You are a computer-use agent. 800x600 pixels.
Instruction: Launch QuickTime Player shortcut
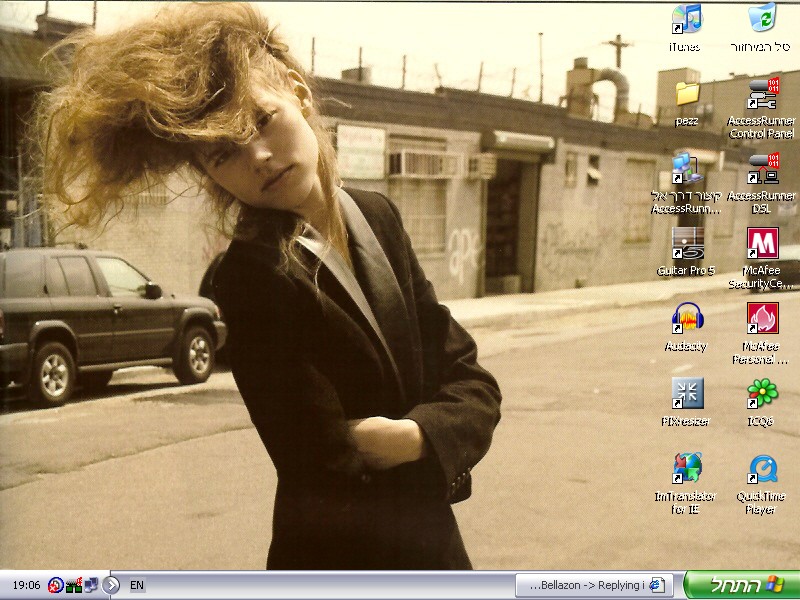(762, 469)
